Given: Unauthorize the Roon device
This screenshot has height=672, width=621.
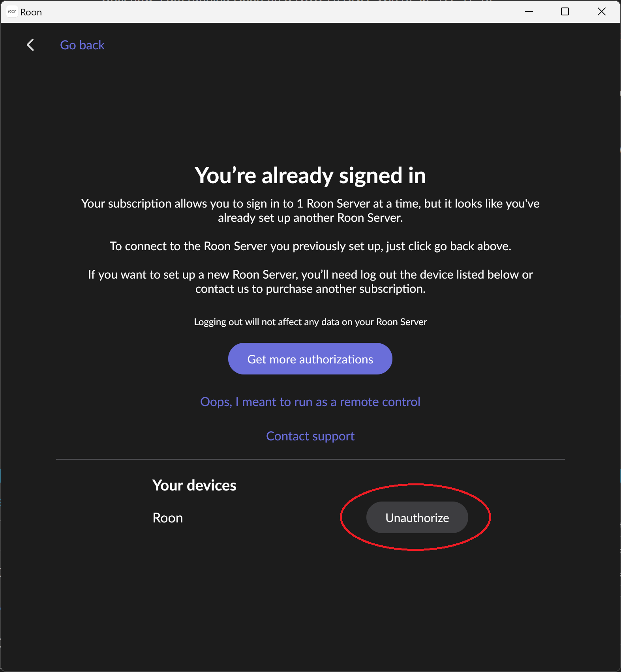Looking at the screenshot, I should point(417,517).
